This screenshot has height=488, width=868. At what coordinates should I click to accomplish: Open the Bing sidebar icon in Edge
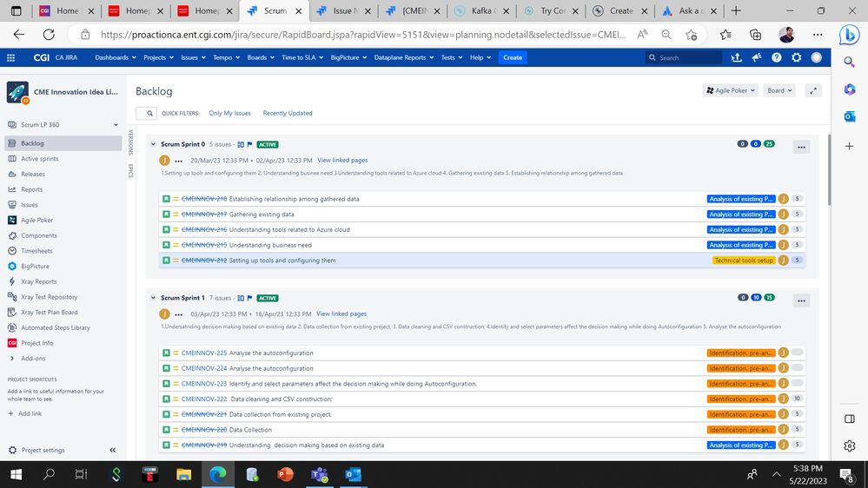849,35
